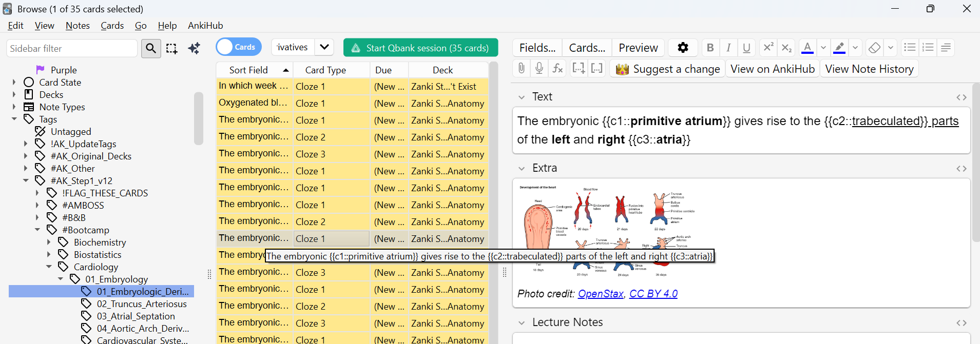Open the equations fx icon
The width and height of the screenshot is (980, 344).
click(x=558, y=68)
